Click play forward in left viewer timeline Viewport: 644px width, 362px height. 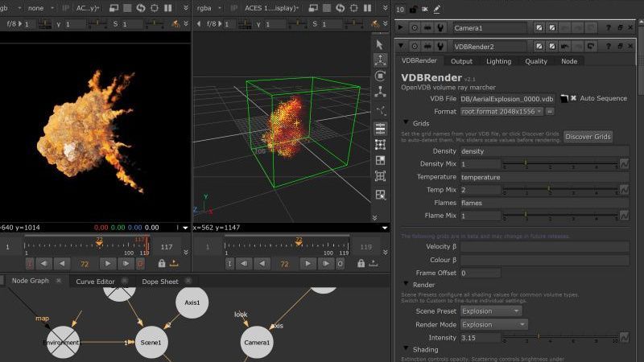(108, 264)
